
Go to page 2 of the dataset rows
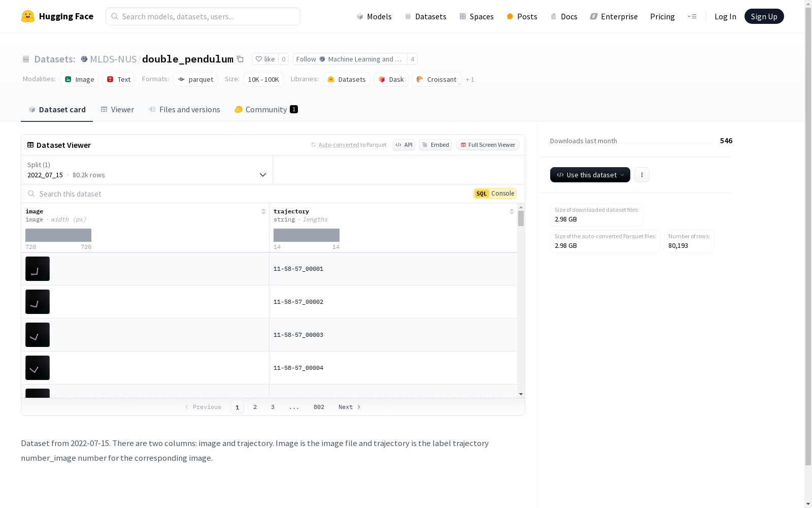255,407
